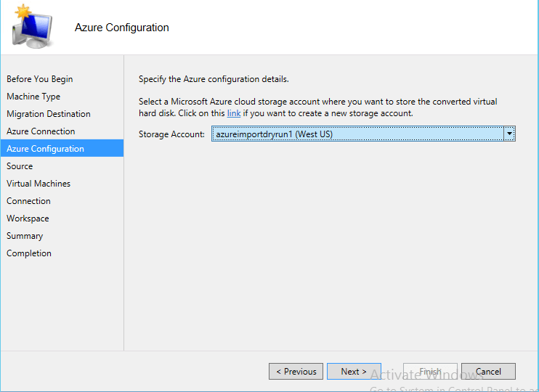Click the wizard computer icon in header
539x392 pixels.
(x=32, y=26)
